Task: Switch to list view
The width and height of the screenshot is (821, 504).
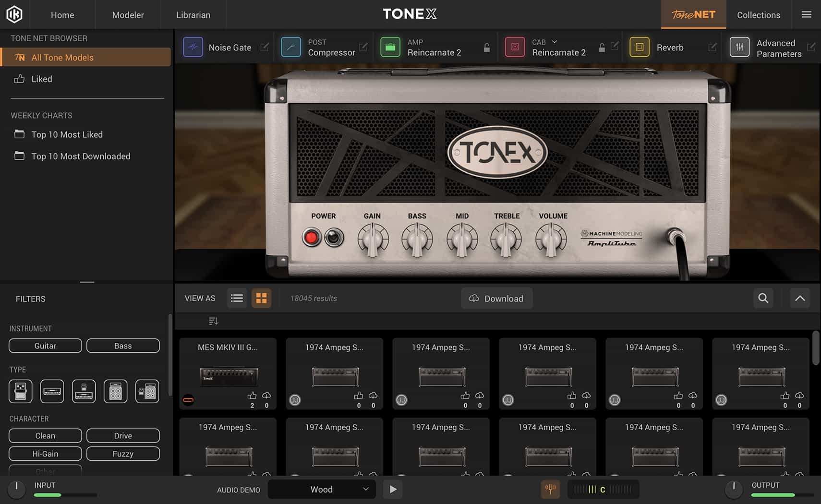Action: (x=237, y=298)
